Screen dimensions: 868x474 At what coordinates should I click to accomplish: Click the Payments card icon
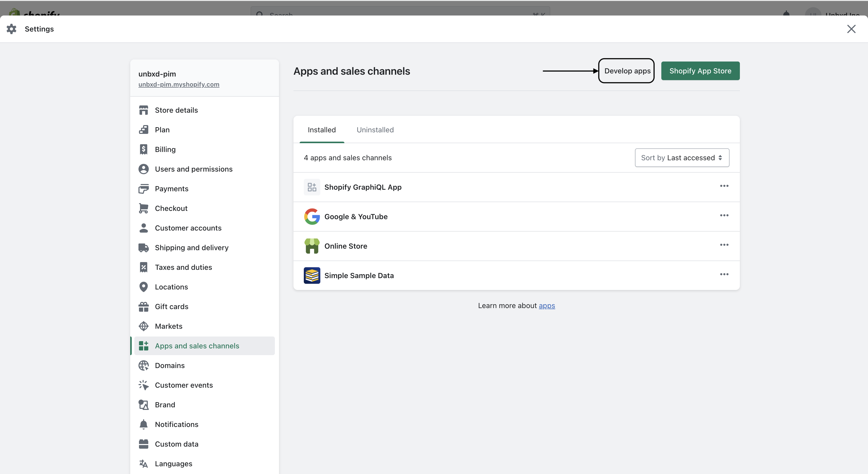pos(144,189)
